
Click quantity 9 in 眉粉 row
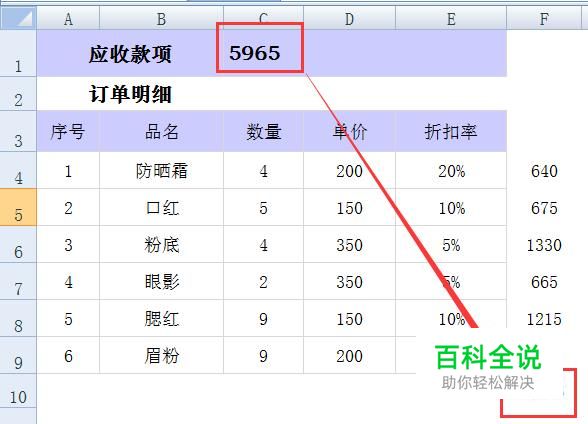pos(263,355)
